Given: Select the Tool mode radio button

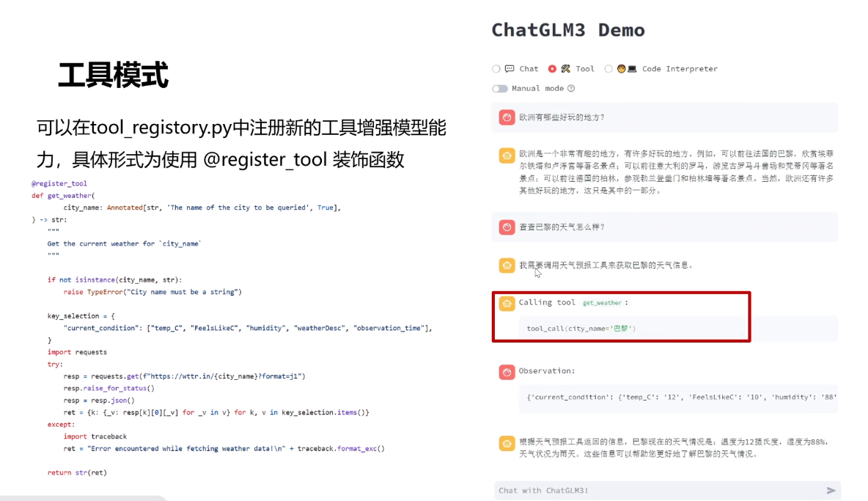Looking at the screenshot, I should click(x=552, y=69).
